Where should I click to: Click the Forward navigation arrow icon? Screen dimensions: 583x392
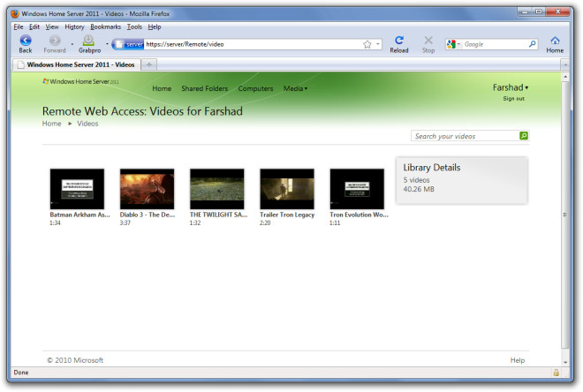click(x=55, y=40)
